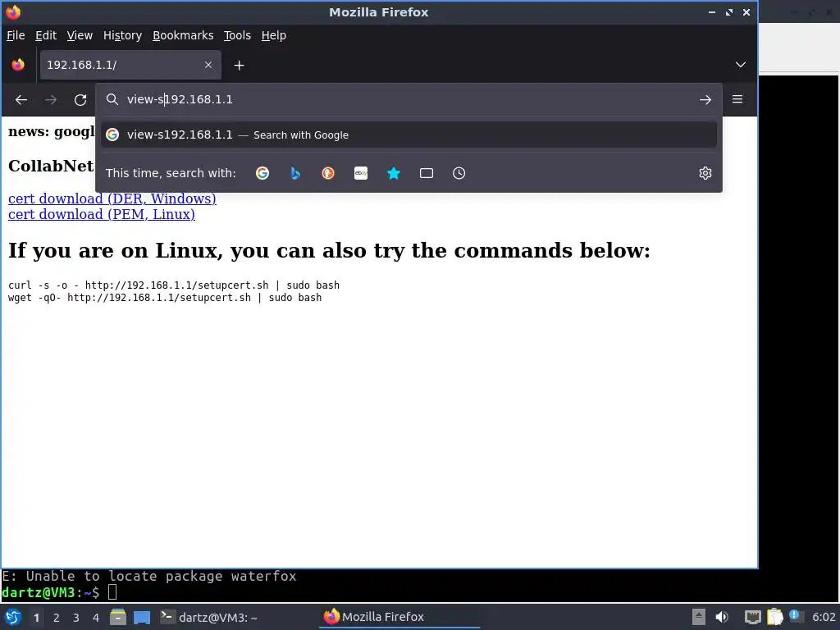Switch to desktop workspace 2

point(56,618)
